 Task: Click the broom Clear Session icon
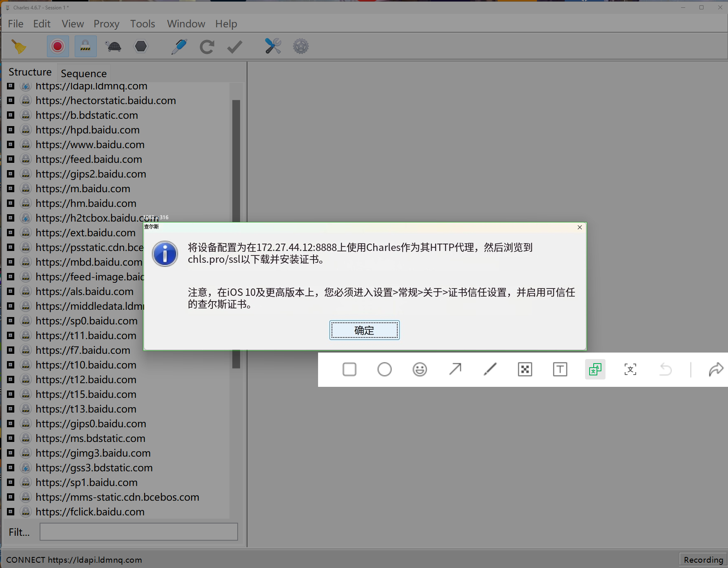(x=18, y=47)
